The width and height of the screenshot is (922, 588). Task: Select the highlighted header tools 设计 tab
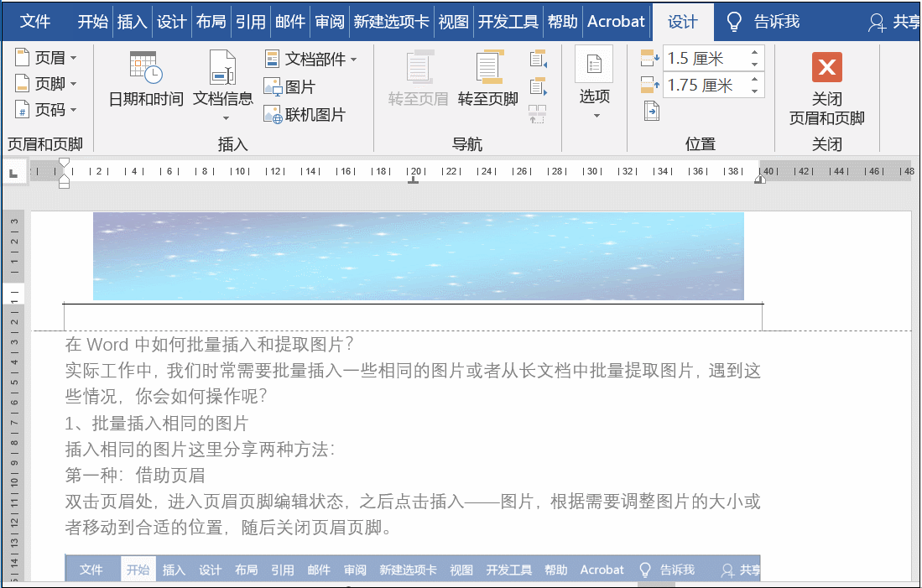coord(683,22)
